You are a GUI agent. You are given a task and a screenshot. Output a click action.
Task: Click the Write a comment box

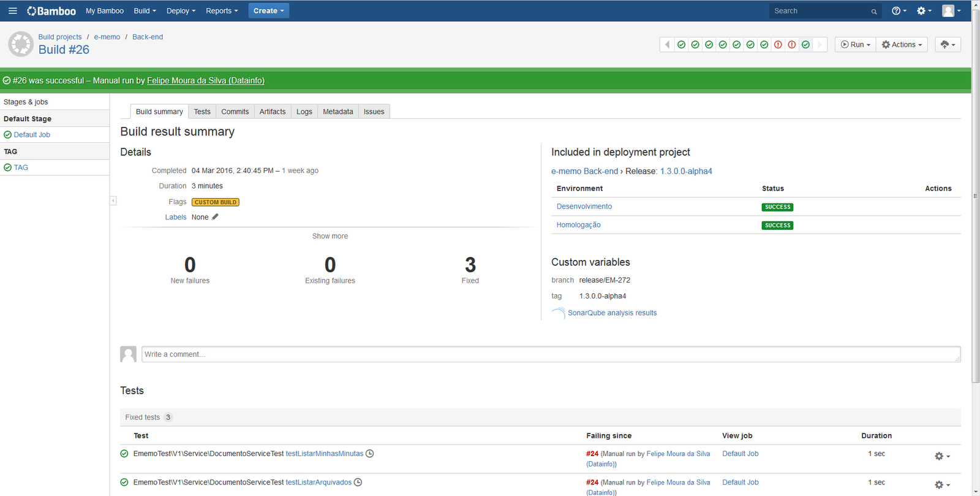(x=551, y=354)
